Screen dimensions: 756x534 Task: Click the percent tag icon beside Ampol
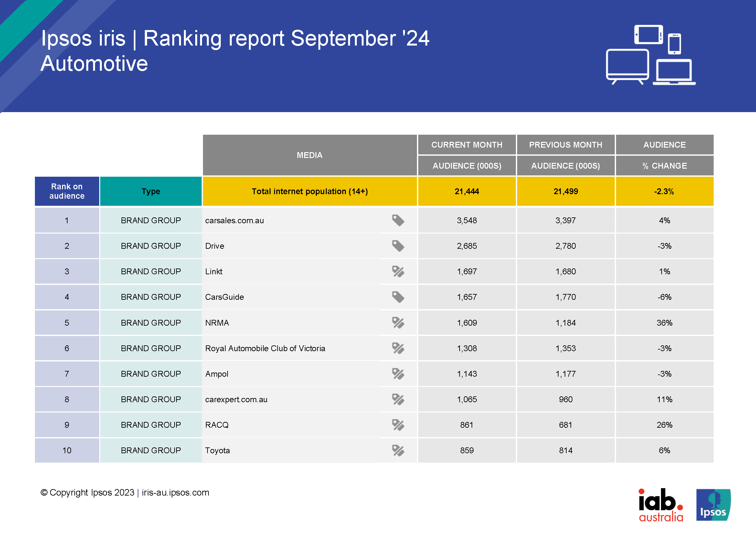coord(398,374)
